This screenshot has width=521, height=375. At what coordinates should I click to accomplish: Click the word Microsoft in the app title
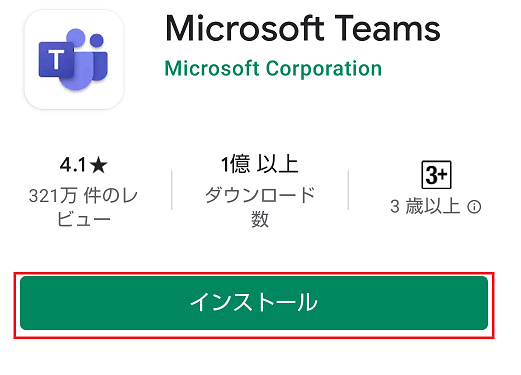(x=245, y=29)
